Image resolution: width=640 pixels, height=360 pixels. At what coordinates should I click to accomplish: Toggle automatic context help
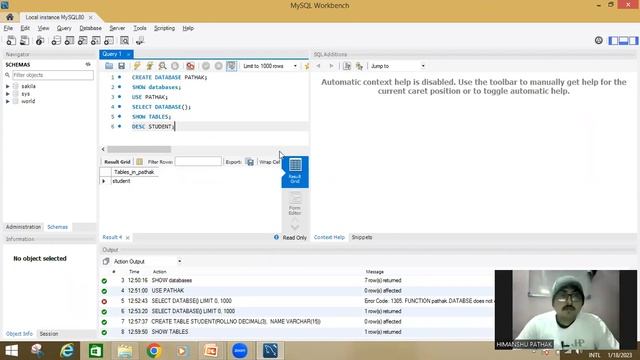[x=360, y=66]
